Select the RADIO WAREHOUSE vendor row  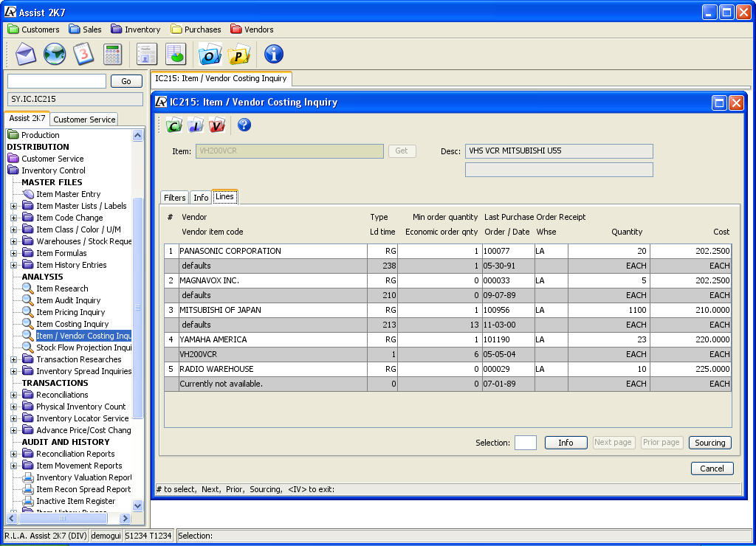point(447,369)
